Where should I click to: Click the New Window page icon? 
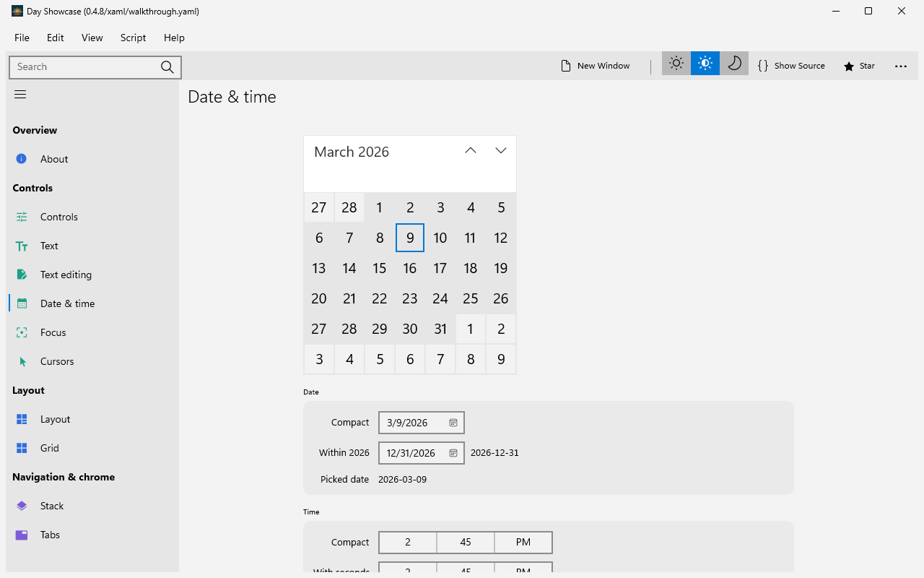pyautogui.click(x=566, y=66)
